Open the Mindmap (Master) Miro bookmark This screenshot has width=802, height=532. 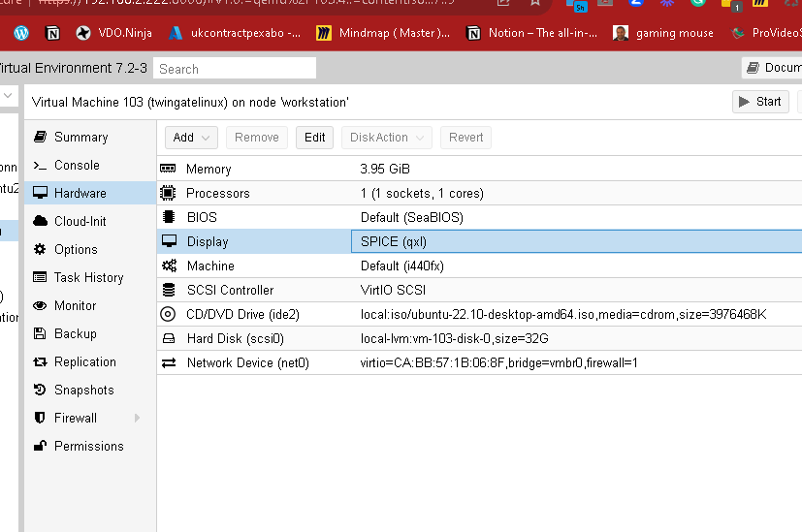pyautogui.click(x=383, y=33)
